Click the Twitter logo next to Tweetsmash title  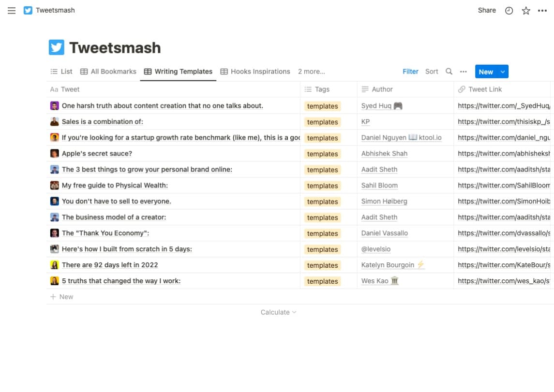(x=28, y=10)
